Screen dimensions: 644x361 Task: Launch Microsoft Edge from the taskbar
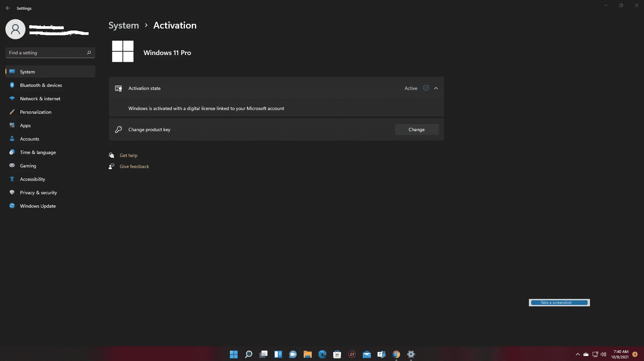click(323, 354)
